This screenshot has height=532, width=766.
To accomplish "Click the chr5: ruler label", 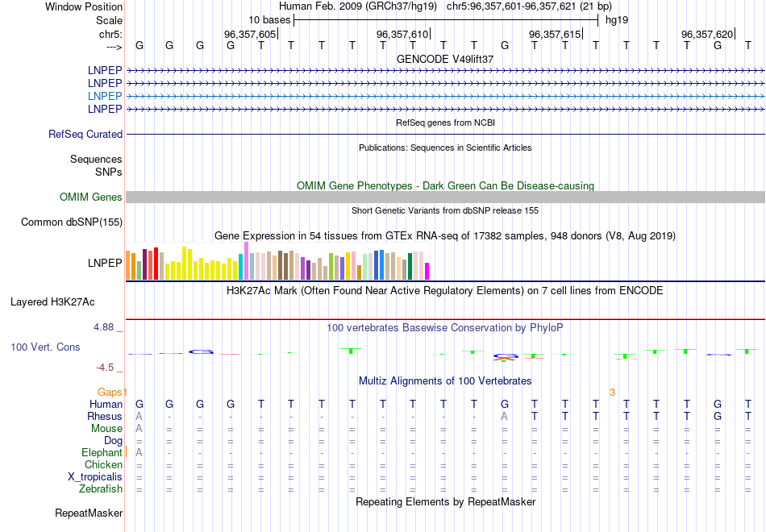I will coord(110,34).
